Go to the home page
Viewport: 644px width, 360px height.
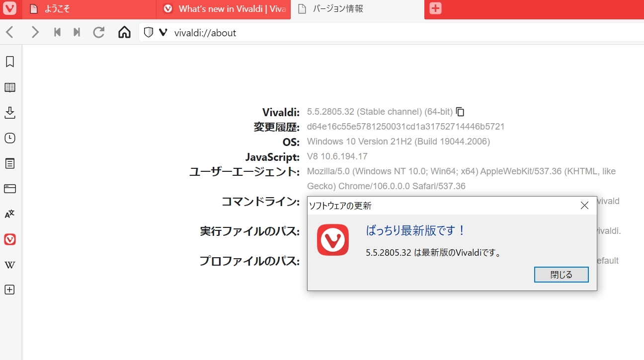tap(124, 32)
